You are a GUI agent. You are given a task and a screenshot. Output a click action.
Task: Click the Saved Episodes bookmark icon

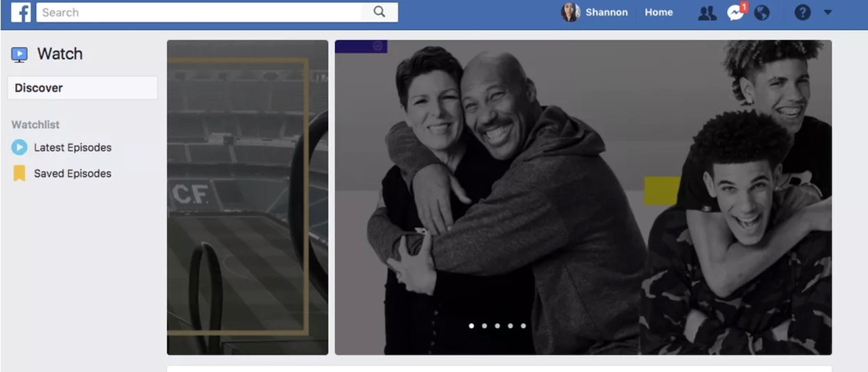pyautogui.click(x=20, y=173)
